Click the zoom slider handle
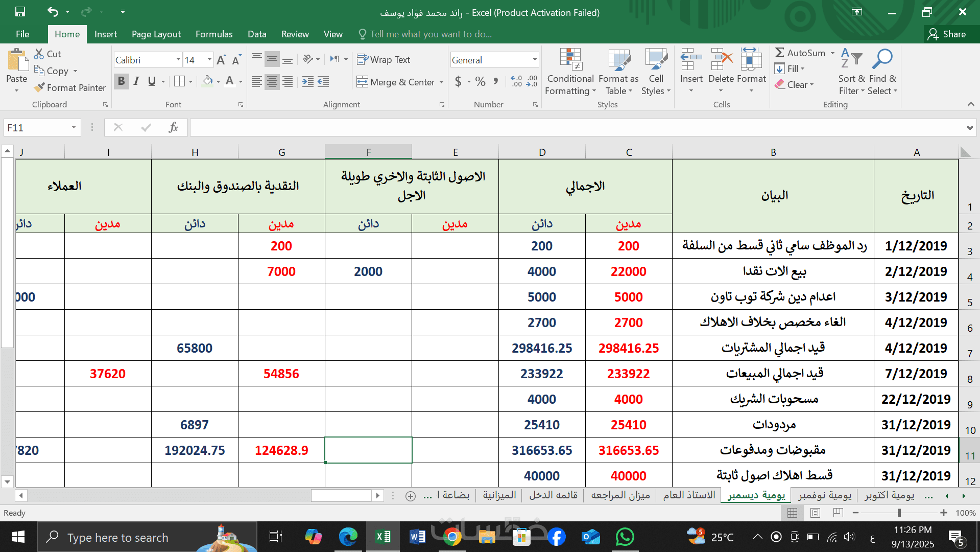Image resolution: width=980 pixels, height=552 pixels. 899,513
